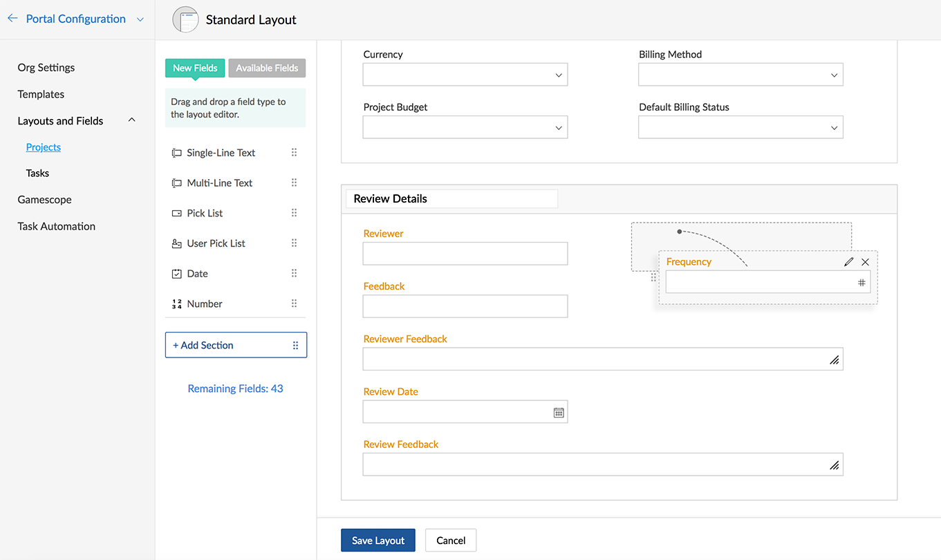
Task: Click the Date field type icon
Action: pos(176,274)
